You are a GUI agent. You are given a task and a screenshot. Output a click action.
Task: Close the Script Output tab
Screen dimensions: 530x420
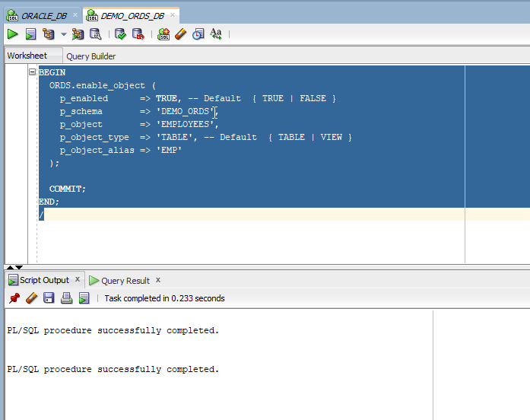(x=78, y=279)
